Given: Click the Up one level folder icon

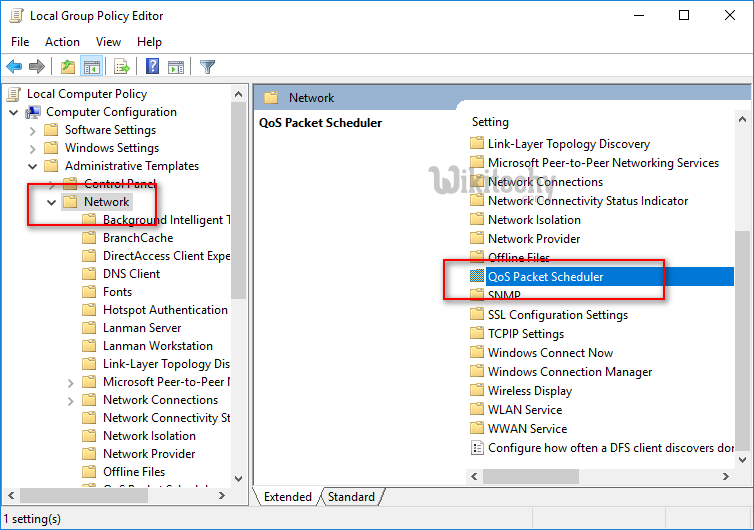Looking at the screenshot, I should coord(67,67).
